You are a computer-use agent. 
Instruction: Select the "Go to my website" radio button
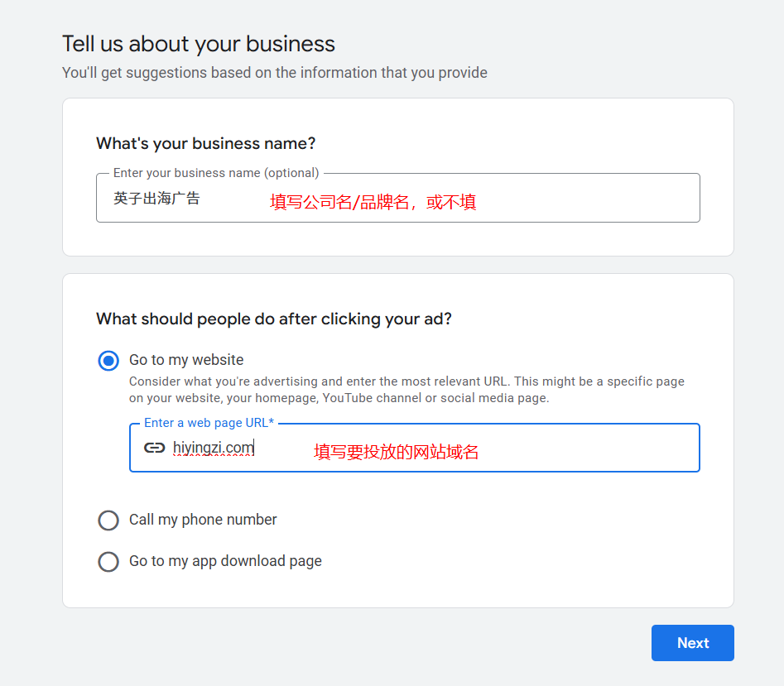[108, 361]
